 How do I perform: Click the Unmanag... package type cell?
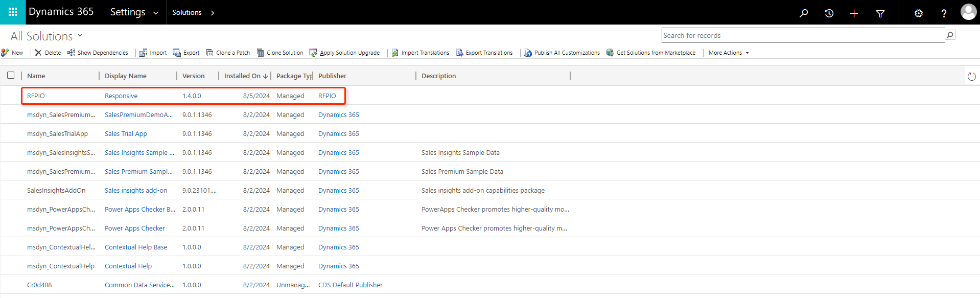[293, 285]
